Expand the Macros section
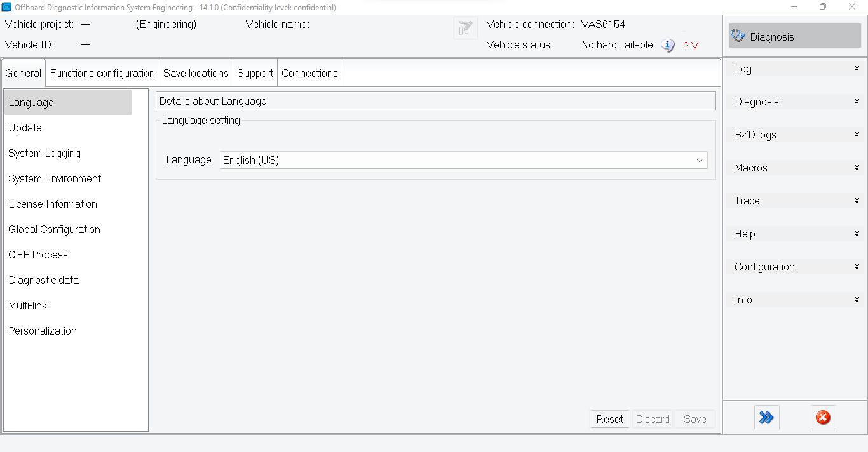The width and height of the screenshot is (868, 452). coord(795,168)
